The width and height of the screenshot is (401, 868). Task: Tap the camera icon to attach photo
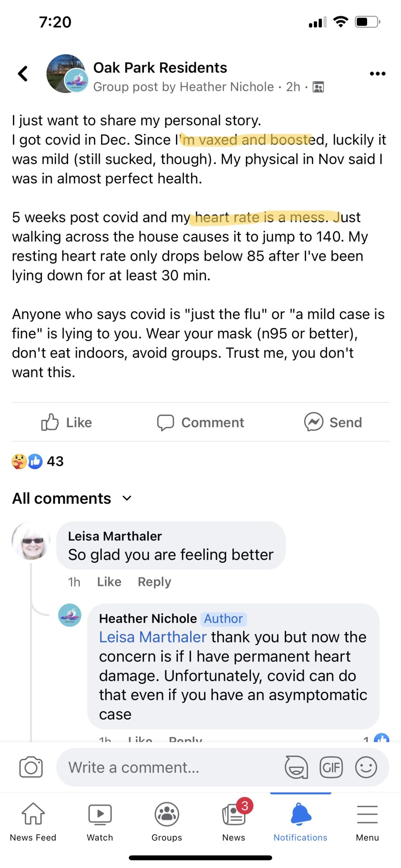(31, 767)
